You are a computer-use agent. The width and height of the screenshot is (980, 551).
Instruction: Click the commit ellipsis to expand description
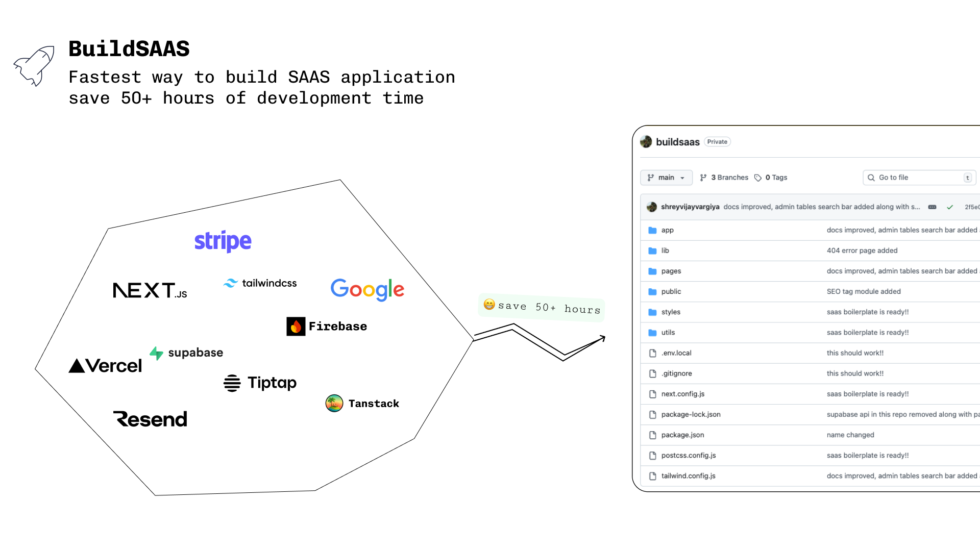pyautogui.click(x=932, y=207)
